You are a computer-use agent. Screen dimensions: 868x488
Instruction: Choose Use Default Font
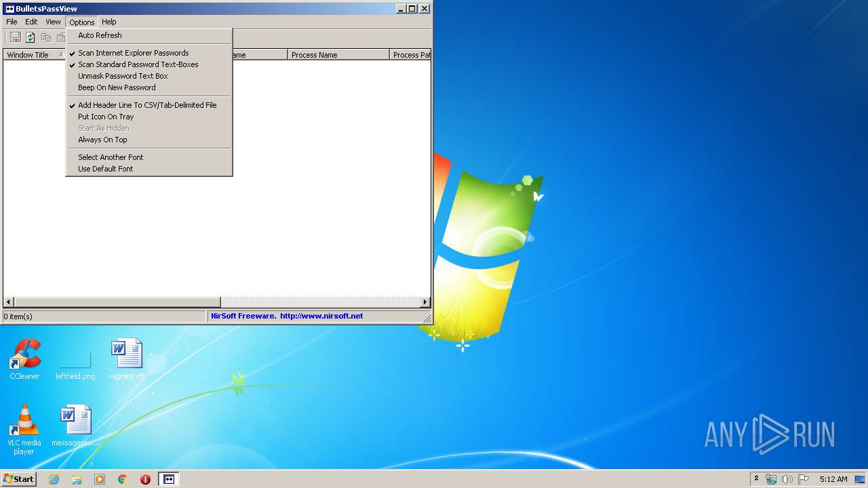[149, 169]
